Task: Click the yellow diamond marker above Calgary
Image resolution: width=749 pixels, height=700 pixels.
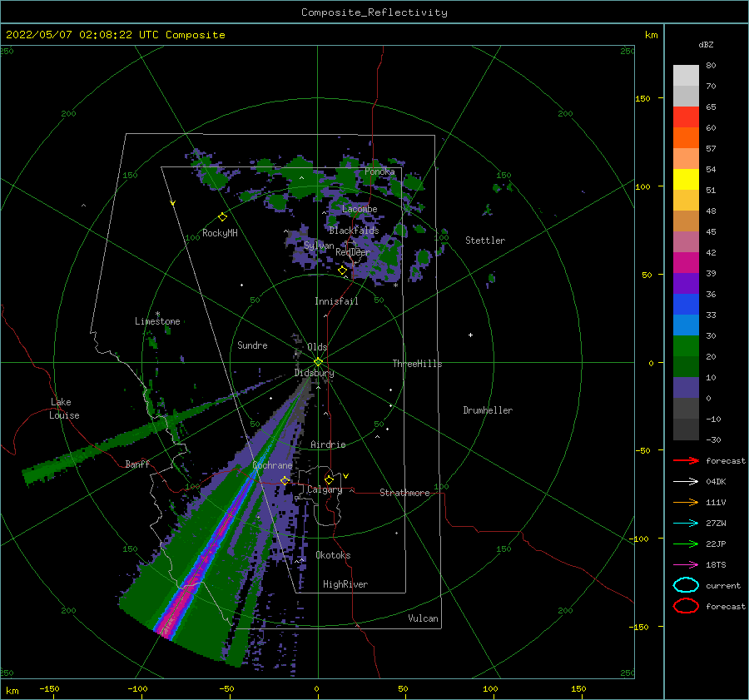Action: click(x=329, y=479)
